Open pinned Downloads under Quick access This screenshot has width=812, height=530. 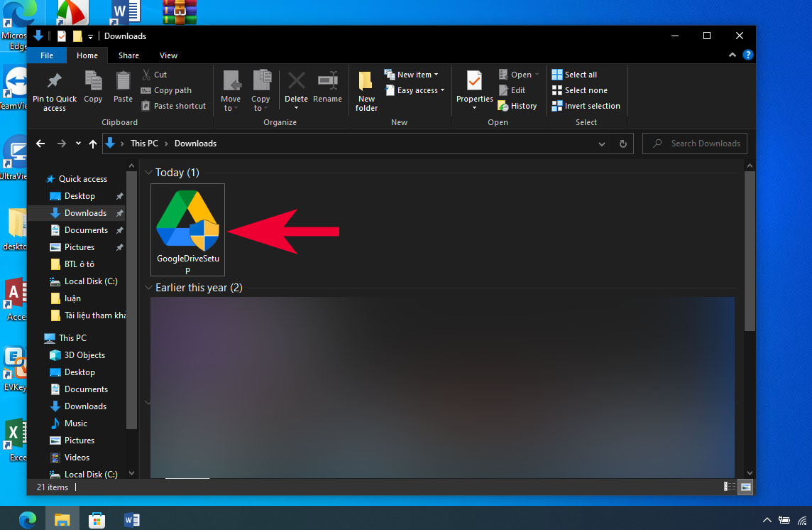click(77, 213)
